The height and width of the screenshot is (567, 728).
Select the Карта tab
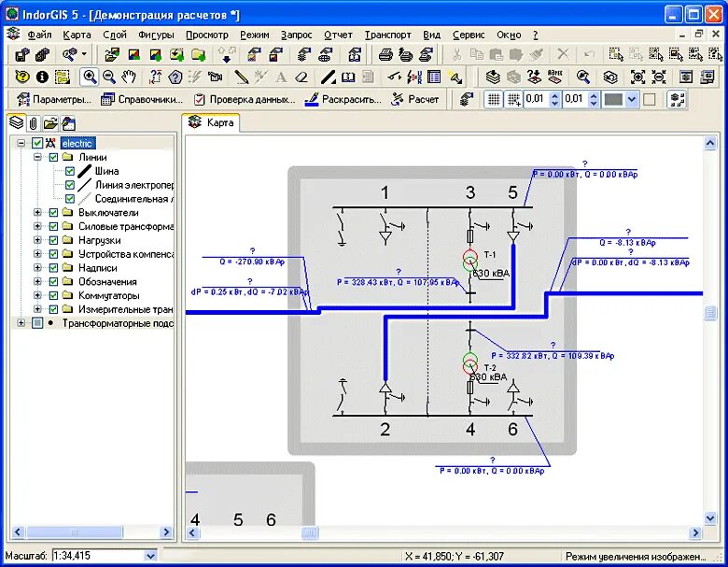tap(211, 122)
